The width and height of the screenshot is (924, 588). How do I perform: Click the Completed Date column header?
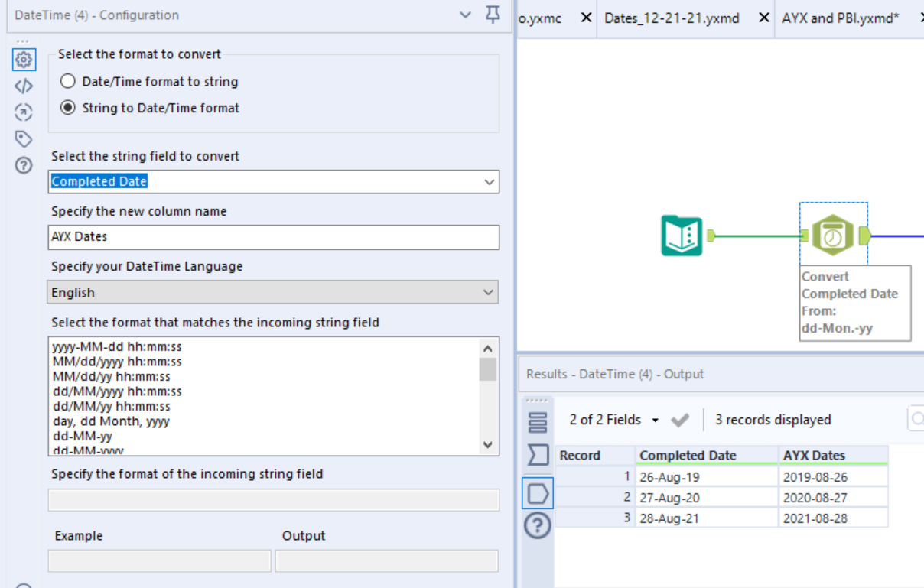tap(707, 456)
